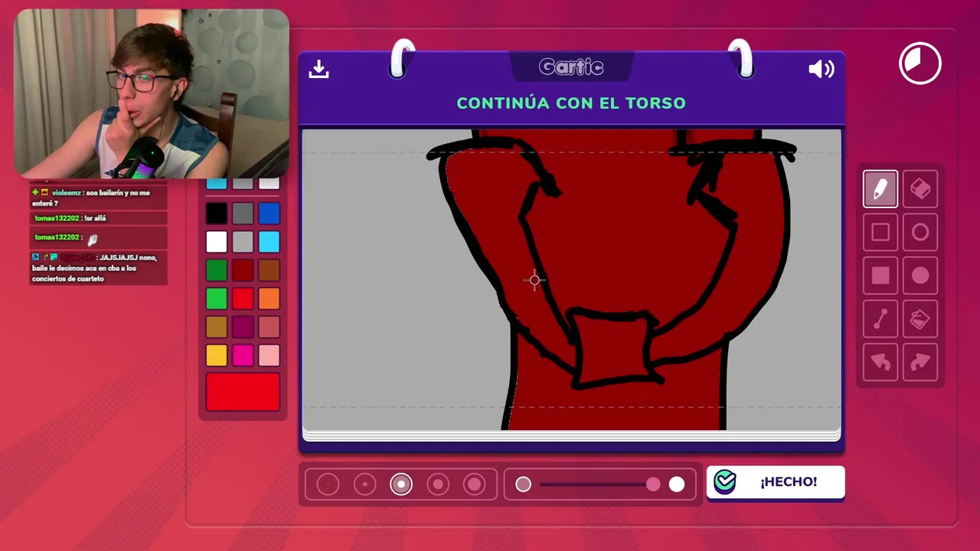Select the largest brush size
The width and height of the screenshot is (980, 551).
[475, 484]
